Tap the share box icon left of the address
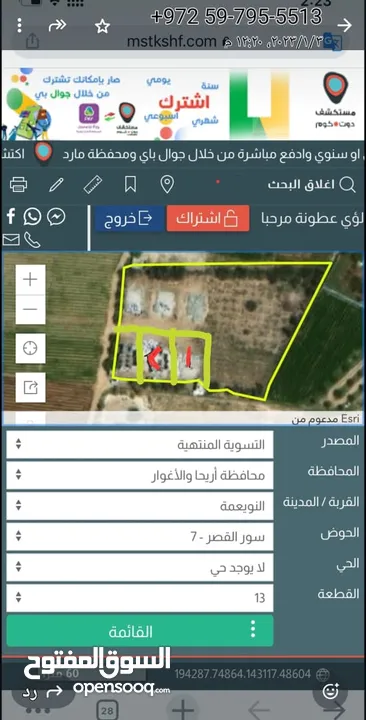The width and height of the screenshot is (366, 720). pos(32,41)
